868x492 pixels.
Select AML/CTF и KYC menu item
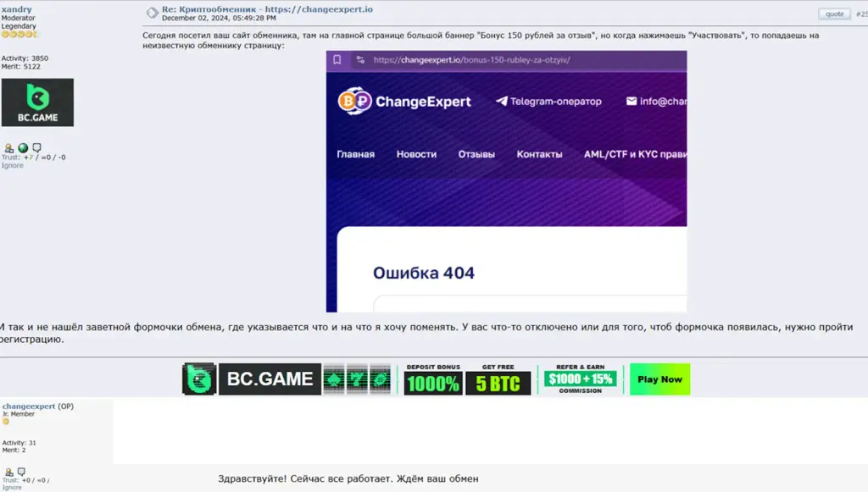coord(635,154)
